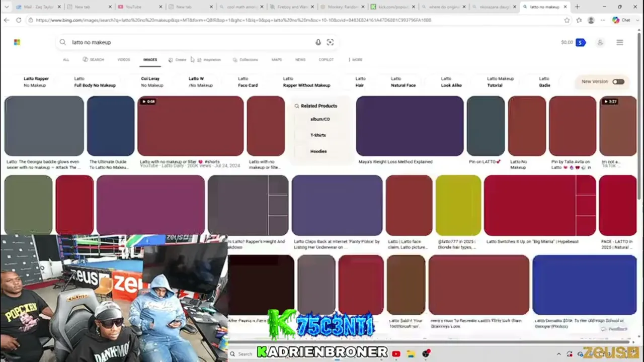644x362 pixels.
Task: Reload the page with refresh icon
Action: point(19,20)
